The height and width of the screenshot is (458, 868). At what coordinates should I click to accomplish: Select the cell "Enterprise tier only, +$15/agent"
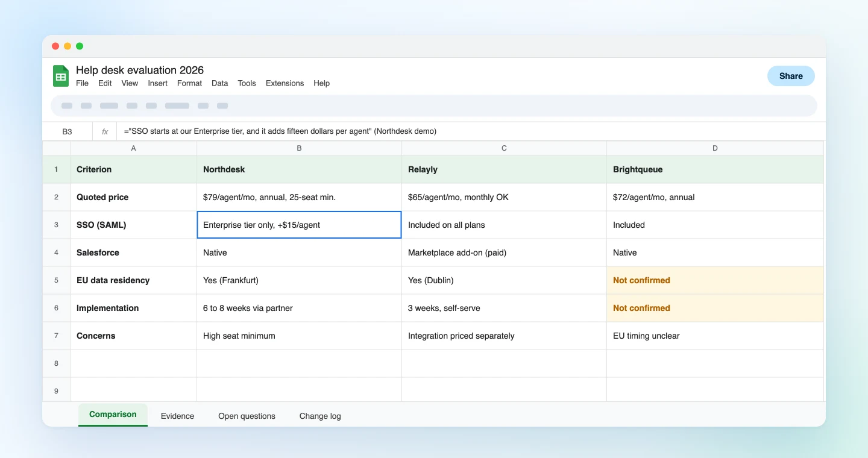(x=299, y=225)
